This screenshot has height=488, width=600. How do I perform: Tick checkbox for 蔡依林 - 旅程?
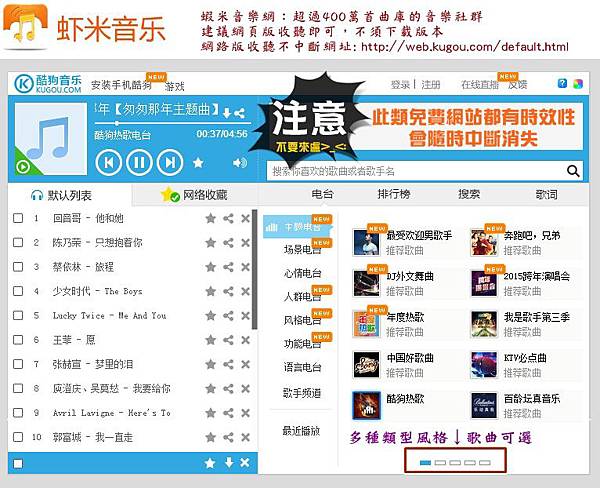click(x=18, y=267)
